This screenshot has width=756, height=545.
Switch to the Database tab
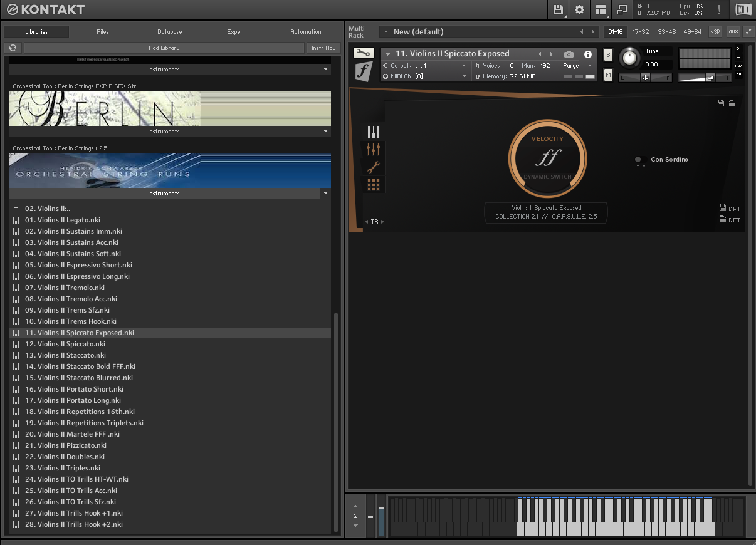[x=170, y=31]
